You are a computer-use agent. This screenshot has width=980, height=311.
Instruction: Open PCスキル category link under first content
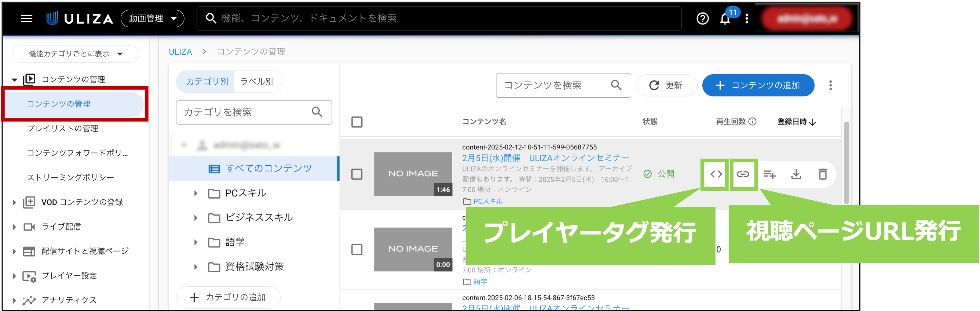tap(487, 201)
